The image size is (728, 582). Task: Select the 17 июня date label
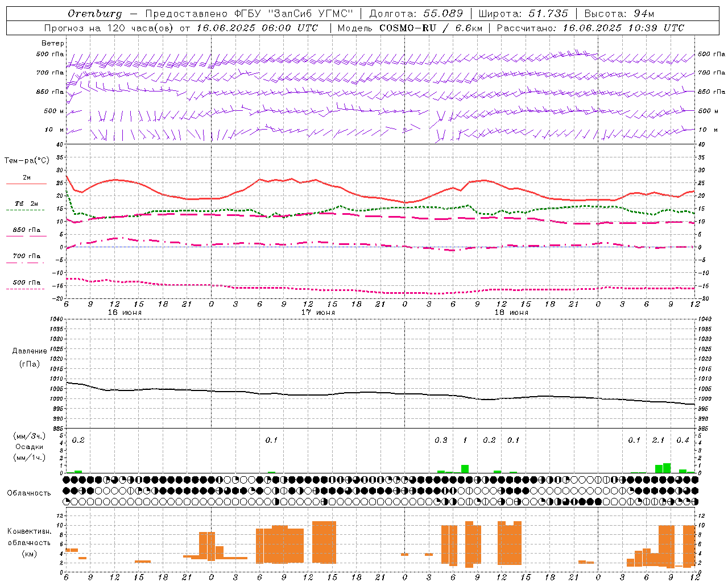(318, 313)
